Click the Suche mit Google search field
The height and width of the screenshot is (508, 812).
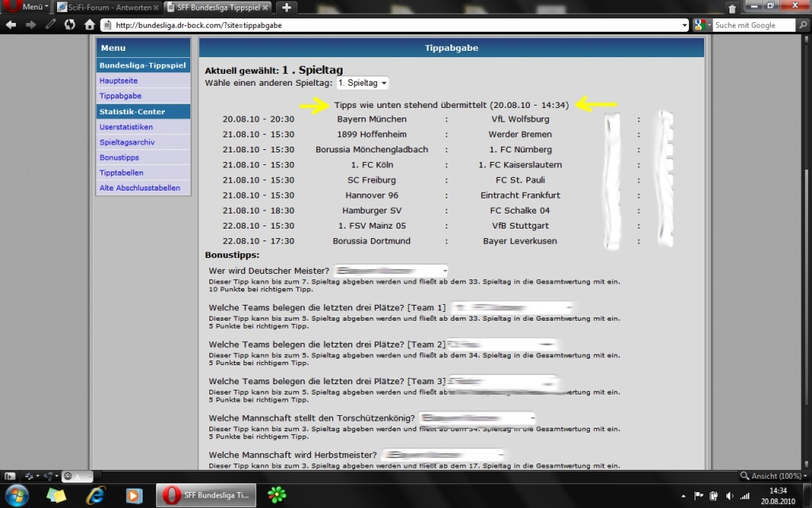click(x=752, y=25)
